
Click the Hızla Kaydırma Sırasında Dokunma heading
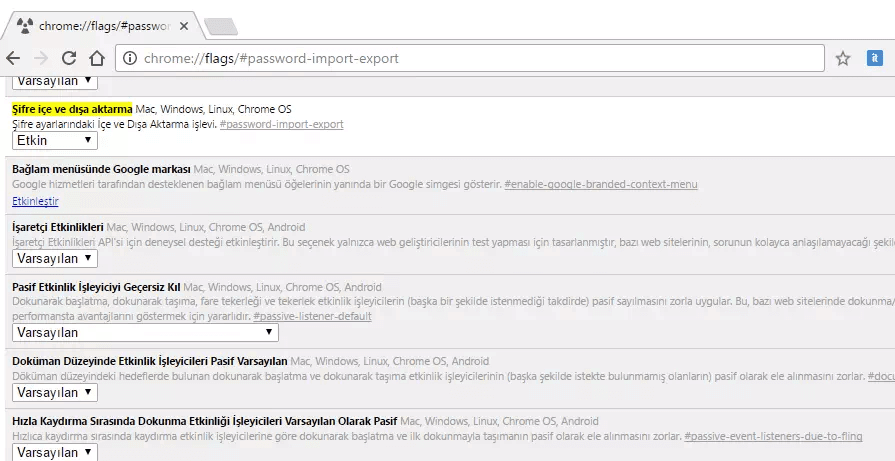204,422
